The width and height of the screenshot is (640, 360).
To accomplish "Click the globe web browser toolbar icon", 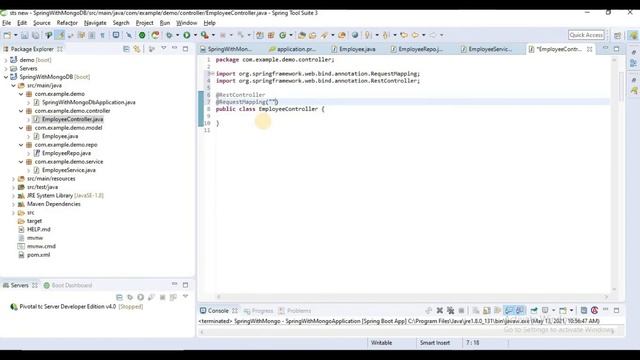I will pyautogui.click(x=355, y=35).
